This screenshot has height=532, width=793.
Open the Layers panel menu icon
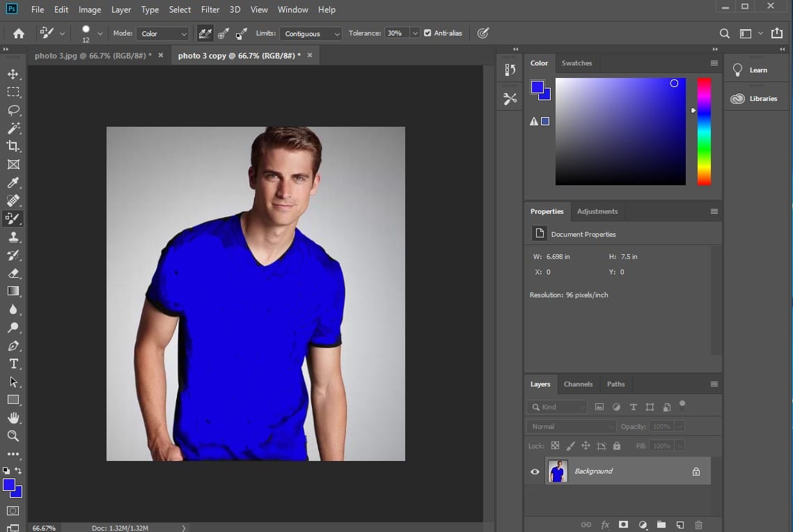pyautogui.click(x=714, y=384)
